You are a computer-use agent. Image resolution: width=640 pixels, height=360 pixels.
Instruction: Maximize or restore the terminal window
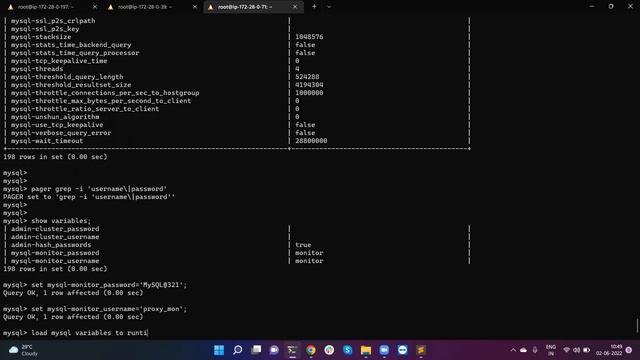coord(611,7)
